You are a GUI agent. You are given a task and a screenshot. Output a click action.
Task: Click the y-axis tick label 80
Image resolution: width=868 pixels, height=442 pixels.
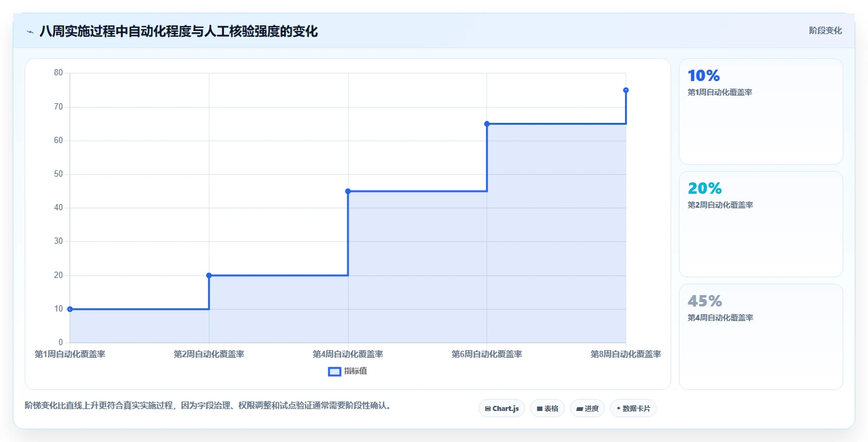[x=58, y=73]
